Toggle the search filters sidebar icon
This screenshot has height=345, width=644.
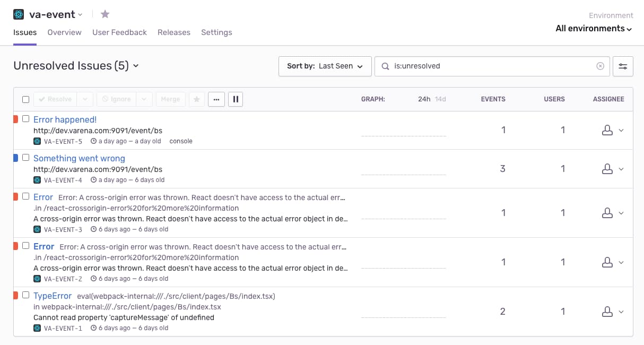point(623,66)
